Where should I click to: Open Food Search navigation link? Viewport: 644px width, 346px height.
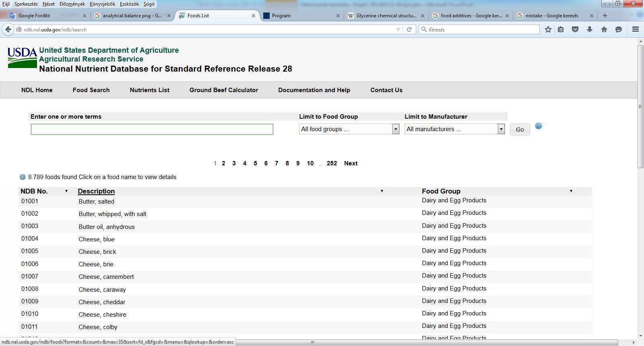pos(91,90)
